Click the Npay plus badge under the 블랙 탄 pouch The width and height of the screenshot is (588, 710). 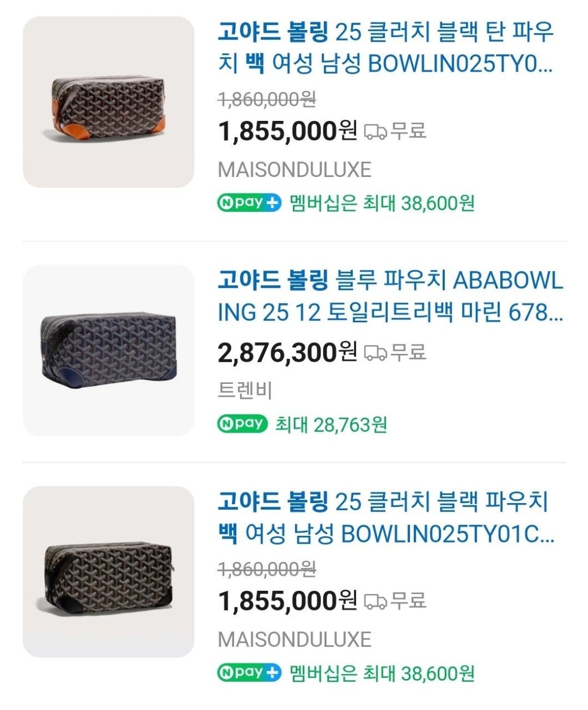(x=249, y=203)
